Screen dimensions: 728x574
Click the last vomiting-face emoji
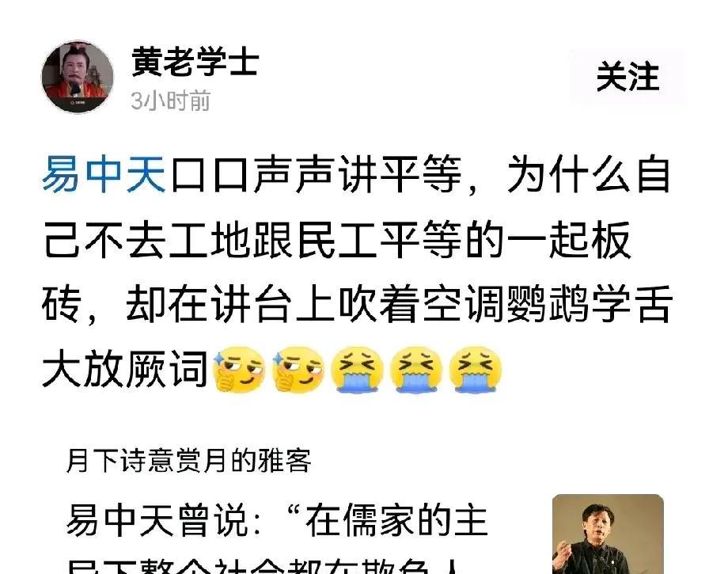[476, 370]
